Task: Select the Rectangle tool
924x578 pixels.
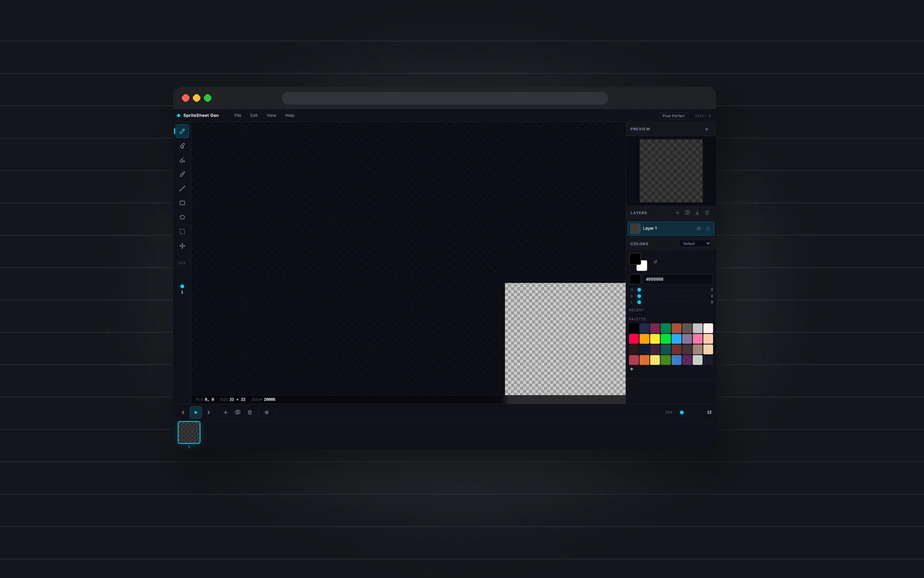Action: point(182,203)
